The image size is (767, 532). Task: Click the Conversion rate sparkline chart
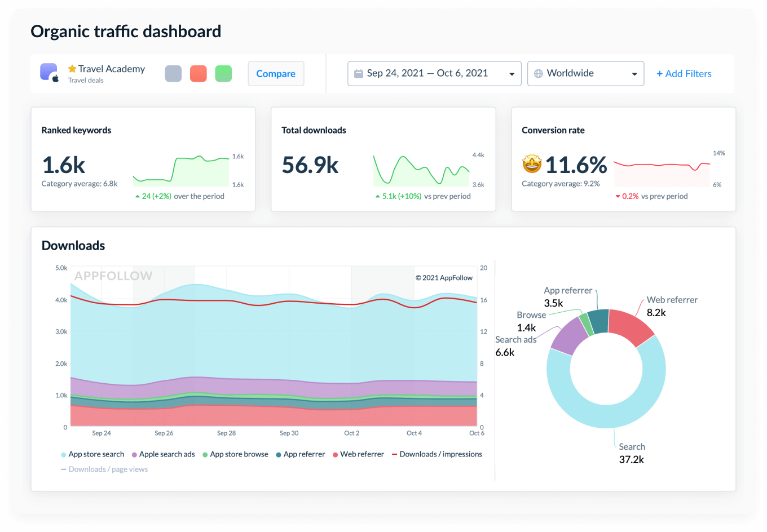662,174
